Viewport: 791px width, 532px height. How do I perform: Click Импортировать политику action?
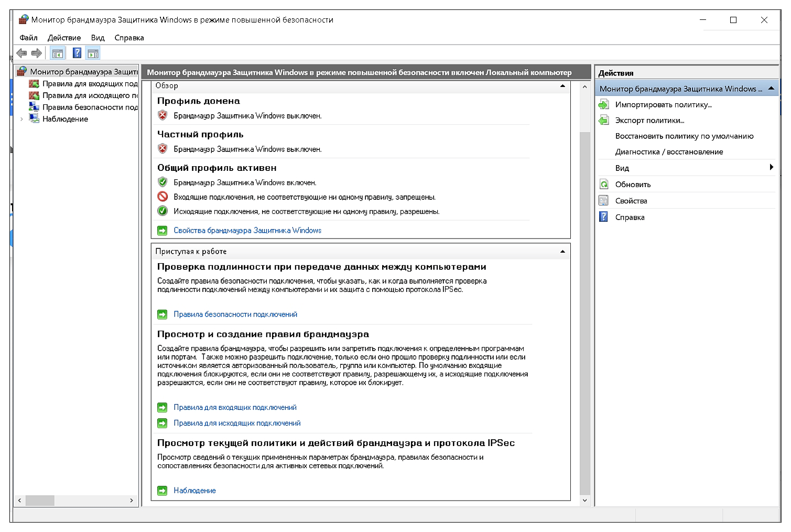tap(663, 105)
